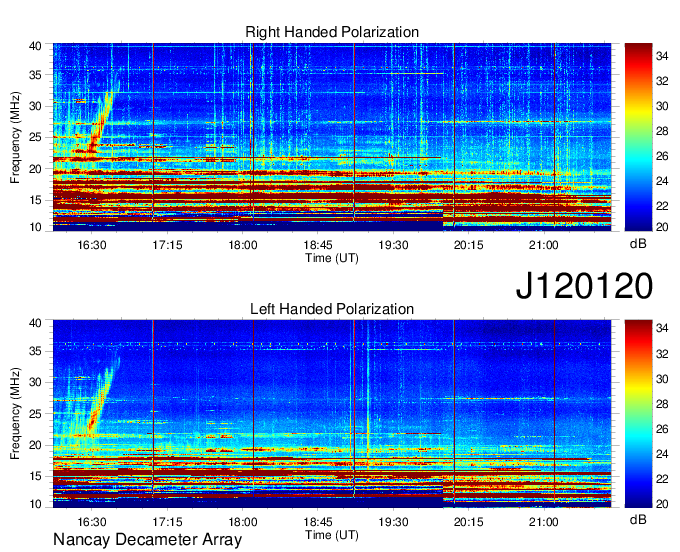The image size is (680, 552).
Task: Click the "Right Handed Polarization" plot title
Action: point(332,32)
